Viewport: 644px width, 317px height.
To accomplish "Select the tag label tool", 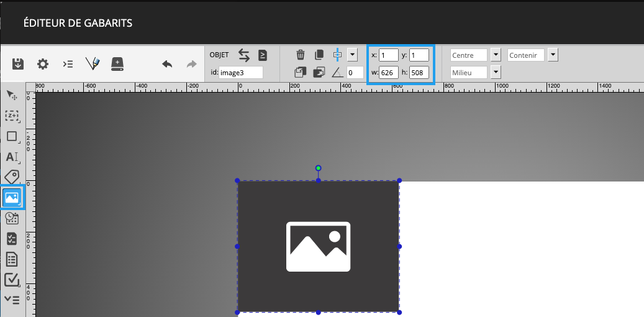I will (x=12, y=177).
